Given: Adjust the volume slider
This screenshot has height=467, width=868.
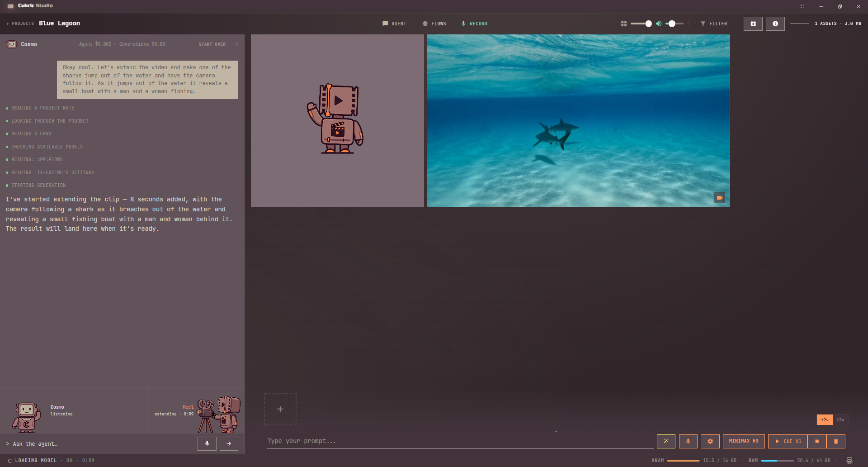Looking at the screenshot, I should 675,24.
